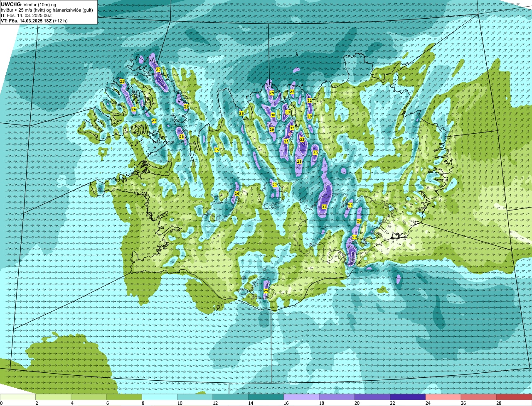Click the 16–18 m/s lavender legend swatch
The image size is (532, 406).
click(301, 397)
